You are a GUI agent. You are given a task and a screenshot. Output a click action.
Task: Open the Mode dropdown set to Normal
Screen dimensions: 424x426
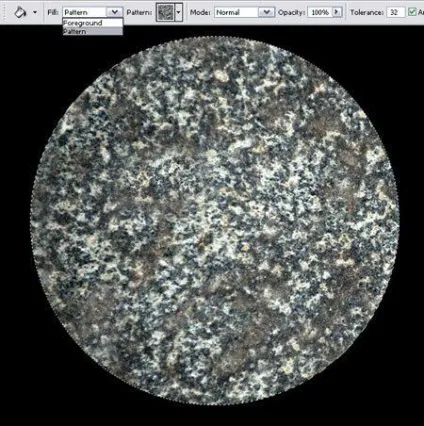click(x=244, y=12)
